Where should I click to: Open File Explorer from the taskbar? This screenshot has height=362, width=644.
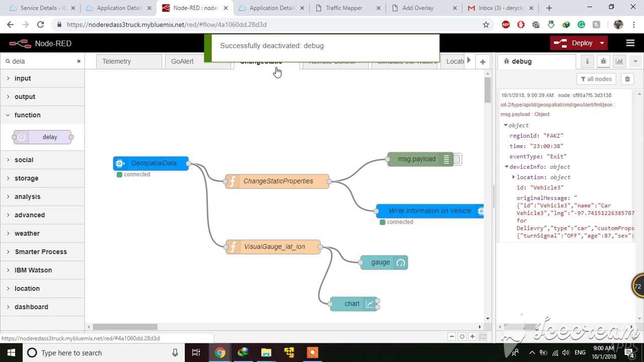pos(266,353)
